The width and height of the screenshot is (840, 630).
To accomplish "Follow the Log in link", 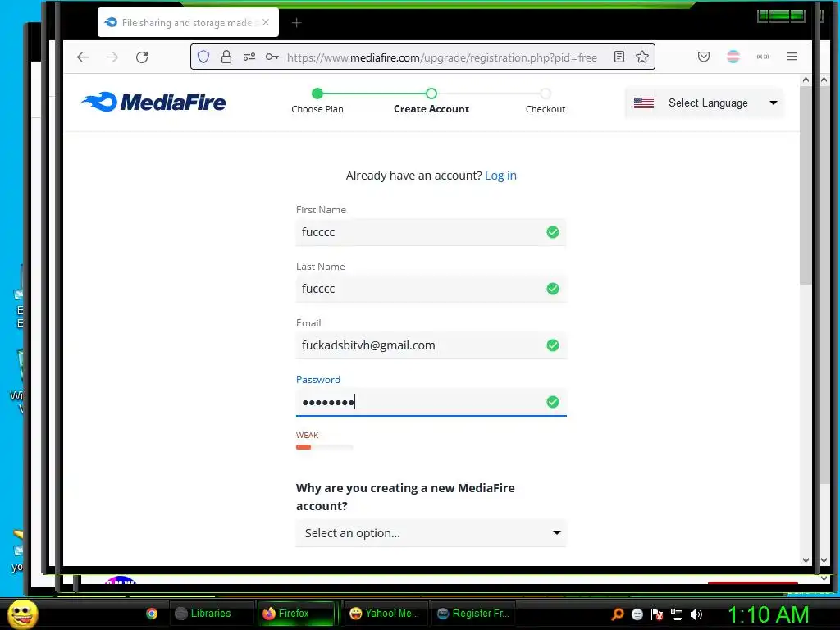I will tap(500, 176).
